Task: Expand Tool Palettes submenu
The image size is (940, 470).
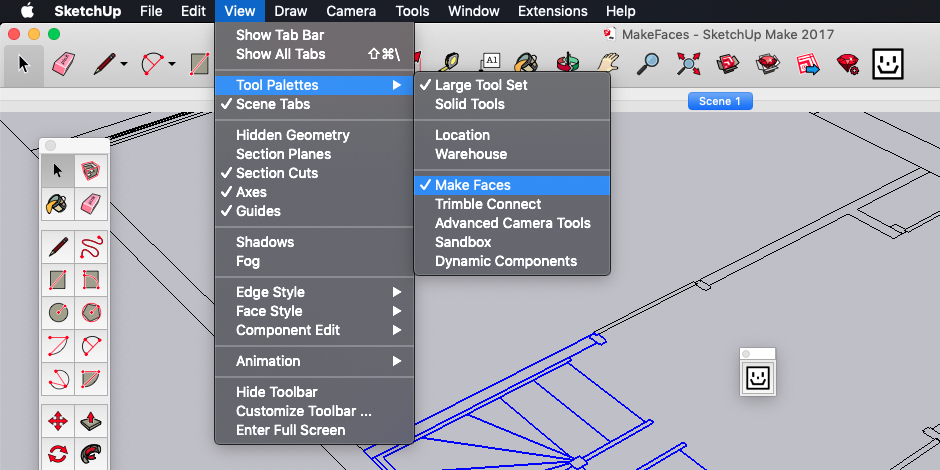Action: 314,85
